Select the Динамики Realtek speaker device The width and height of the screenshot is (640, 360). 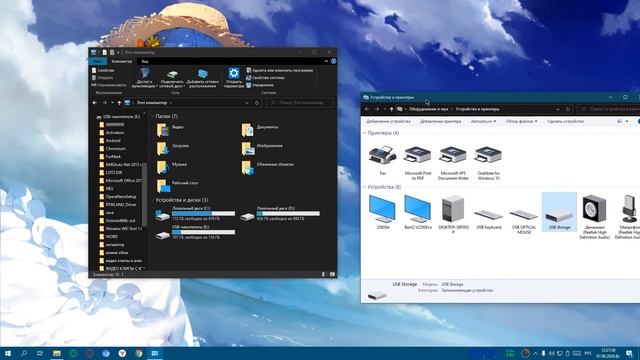point(594,217)
